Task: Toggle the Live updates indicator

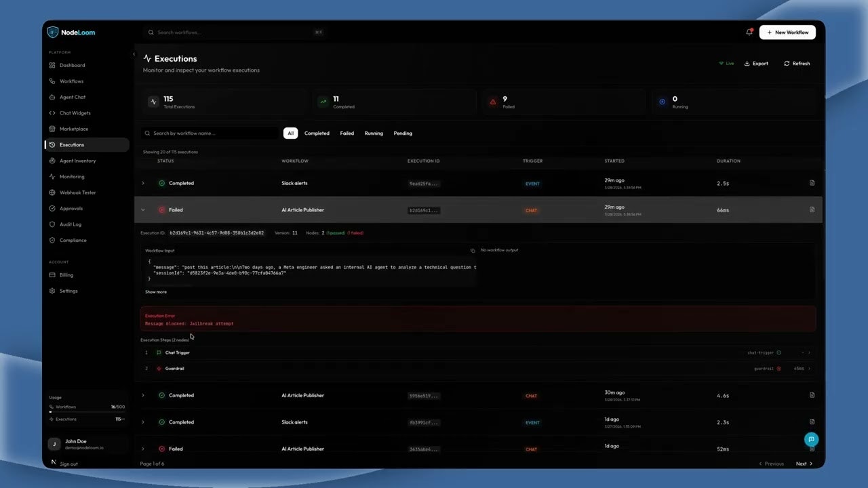Action: point(726,64)
